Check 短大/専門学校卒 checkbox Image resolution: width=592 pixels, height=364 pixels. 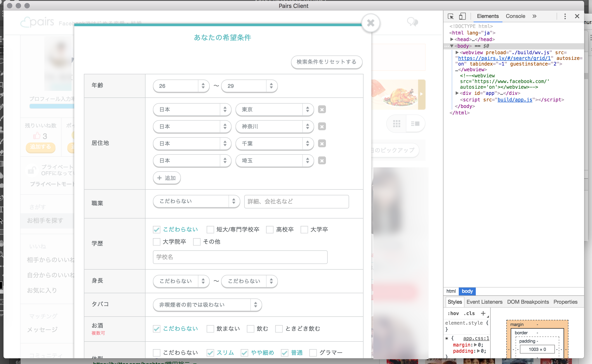tap(210, 229)
